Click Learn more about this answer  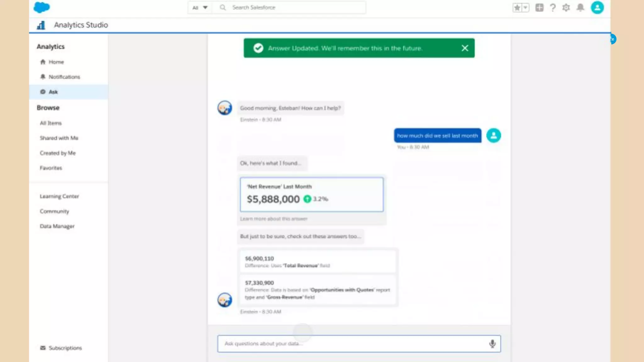coord(274,219)
